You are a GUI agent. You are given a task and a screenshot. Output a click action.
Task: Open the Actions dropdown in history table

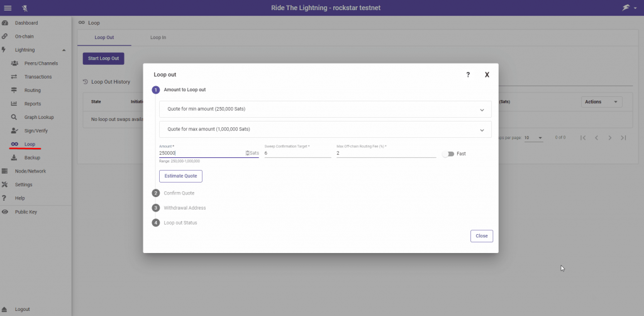[x=602, y=102]
